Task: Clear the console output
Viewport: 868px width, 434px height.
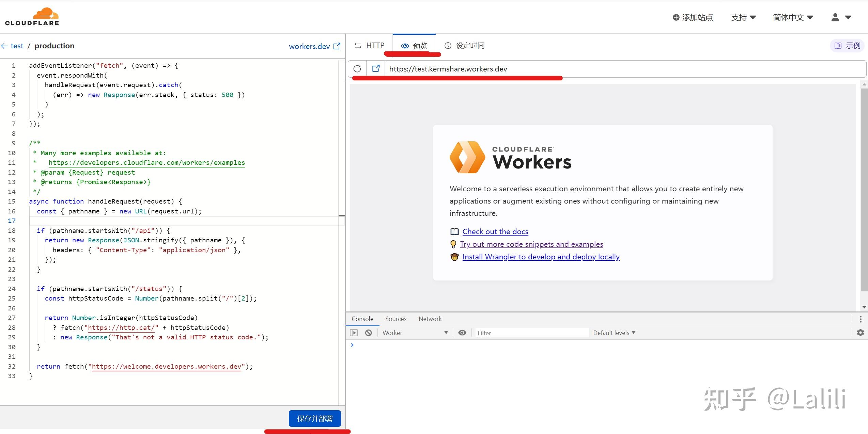Action: click(368, 333)
